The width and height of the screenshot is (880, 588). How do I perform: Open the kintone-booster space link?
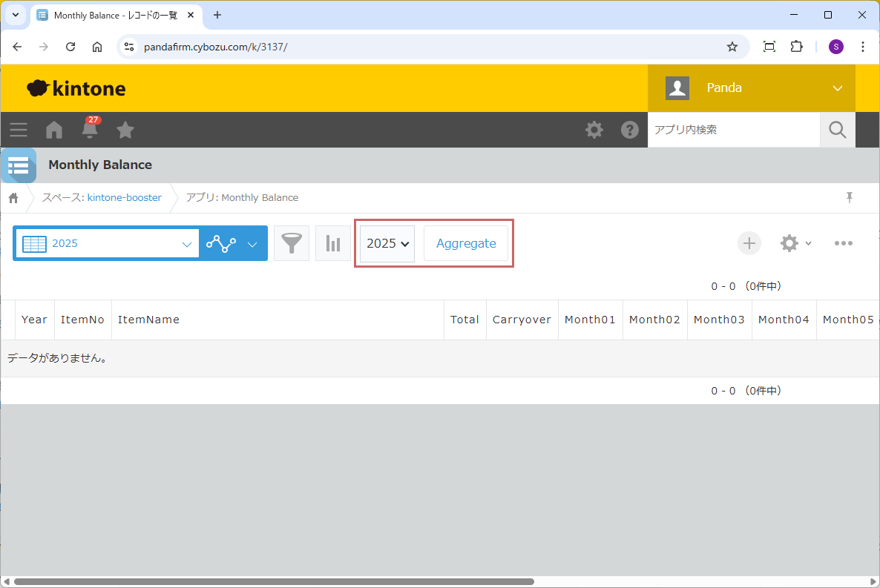pyautogui.click(x=124, y=197)
